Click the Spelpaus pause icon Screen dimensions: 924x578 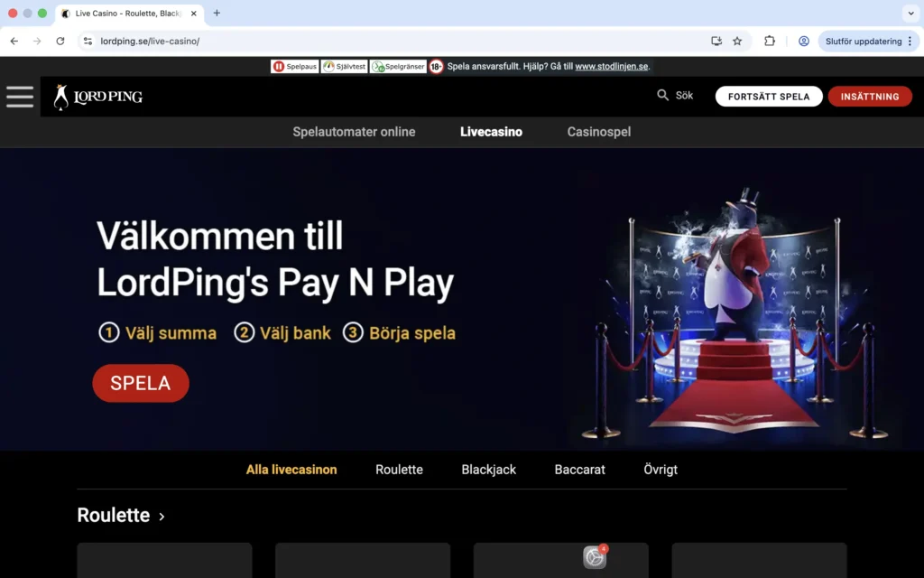pos(280,66)
